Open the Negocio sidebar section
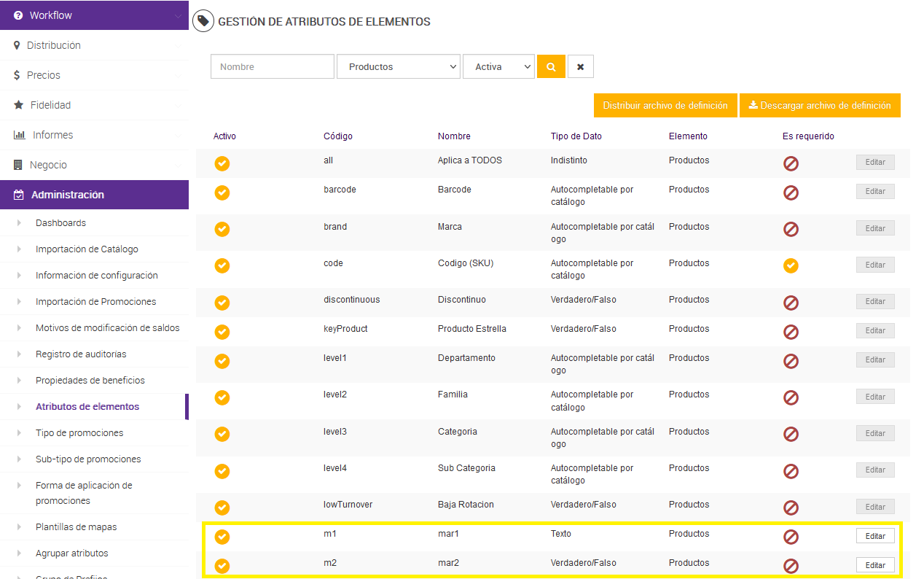Screen dimensions: 924x579 [x=48, y=165]
